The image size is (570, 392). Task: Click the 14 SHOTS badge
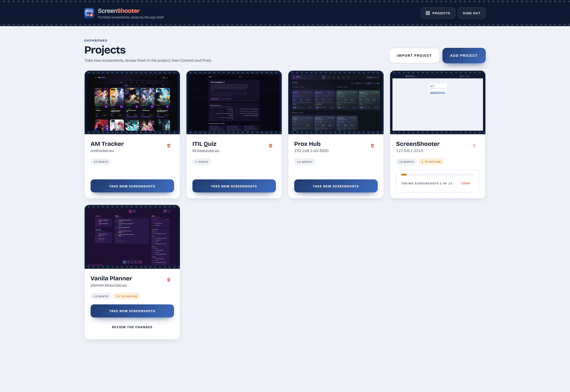click(304, 162)
